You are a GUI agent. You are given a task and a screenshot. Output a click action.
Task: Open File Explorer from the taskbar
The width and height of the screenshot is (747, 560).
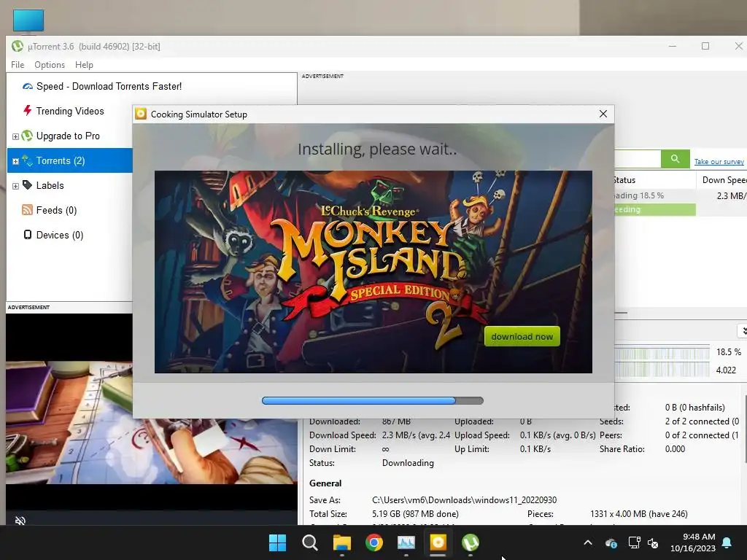click(x=341, y=542)
